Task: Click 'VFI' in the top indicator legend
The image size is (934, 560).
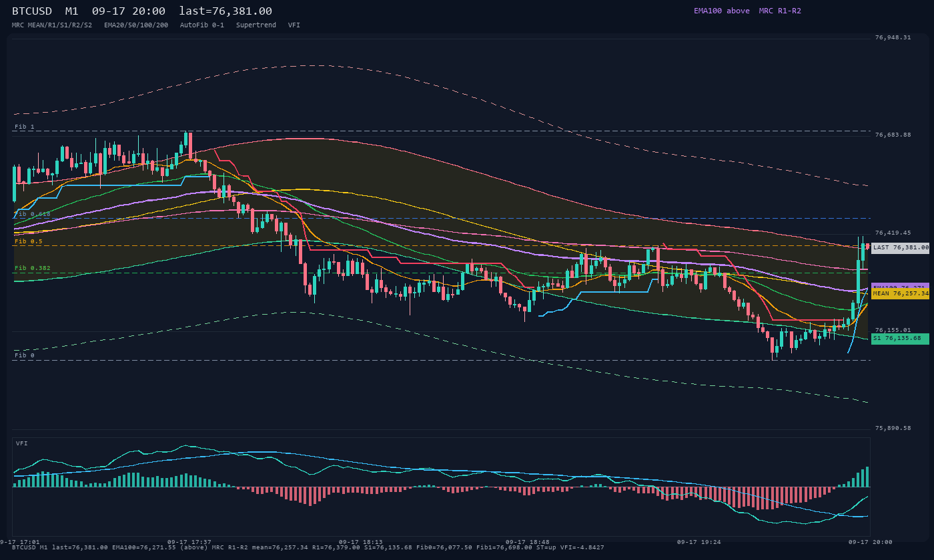Action: 294,25
